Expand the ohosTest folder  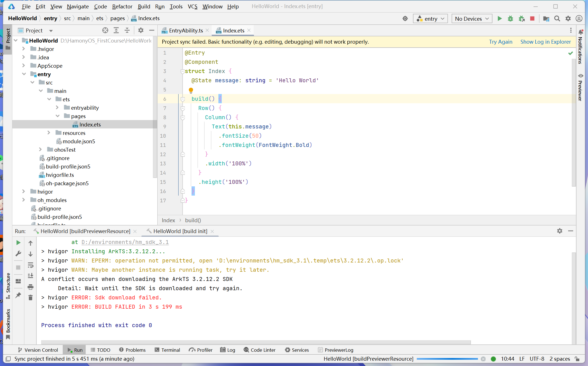point(41,150)
